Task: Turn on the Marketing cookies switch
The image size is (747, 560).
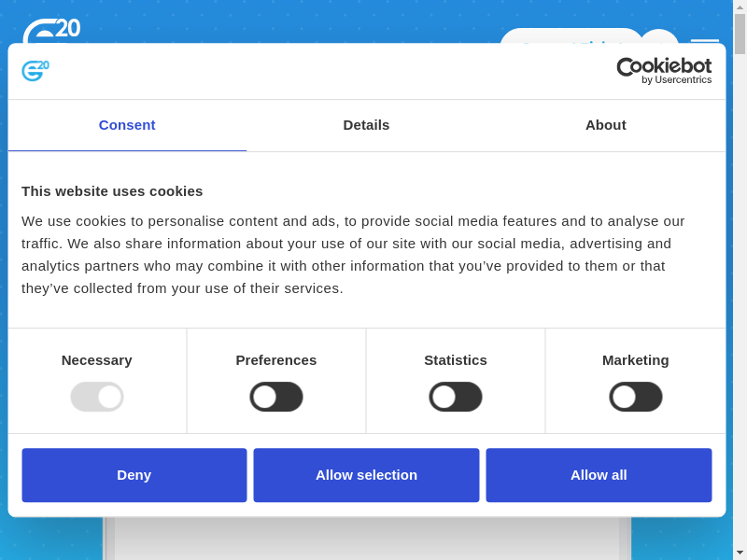Action: tap(636, 397)
